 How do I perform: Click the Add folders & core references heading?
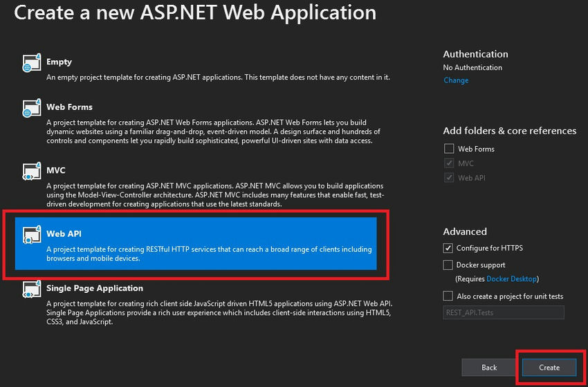[510, 131]
